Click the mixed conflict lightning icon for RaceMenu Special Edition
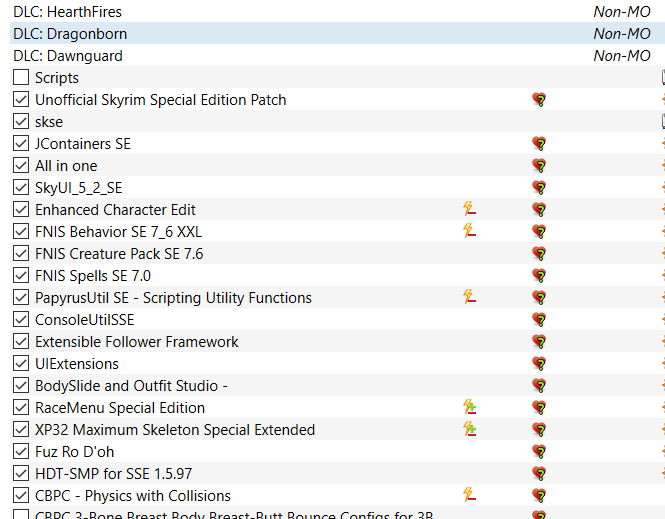Image resolution: width=665 pixels, height=519 pixels. [469, 407]
